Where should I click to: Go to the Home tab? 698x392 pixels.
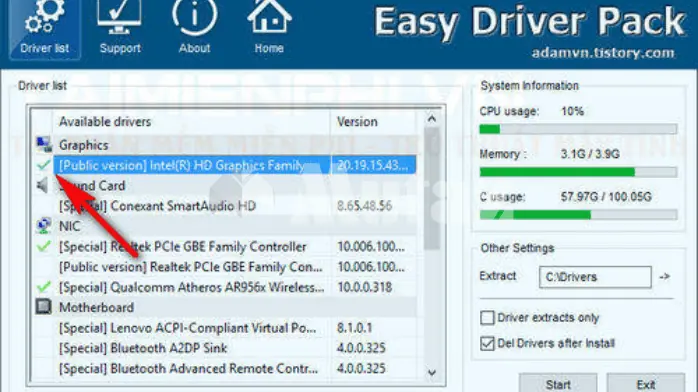[269, 28]
